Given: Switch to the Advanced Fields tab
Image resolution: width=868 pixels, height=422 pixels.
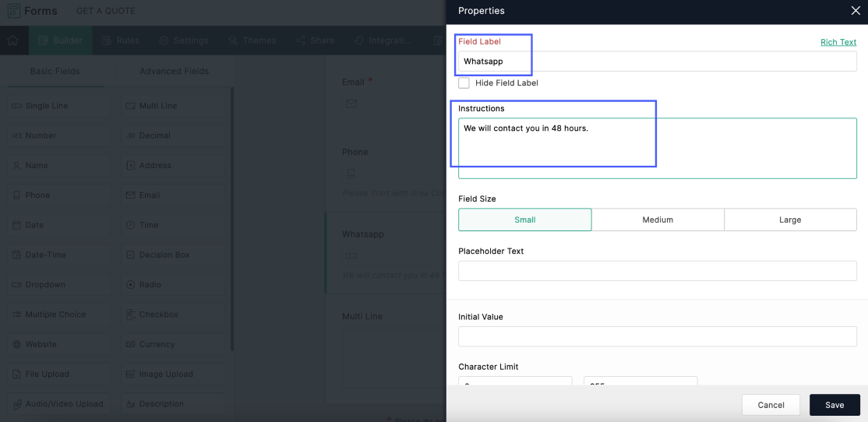Looking at the screenshot, I should (174, 71).
